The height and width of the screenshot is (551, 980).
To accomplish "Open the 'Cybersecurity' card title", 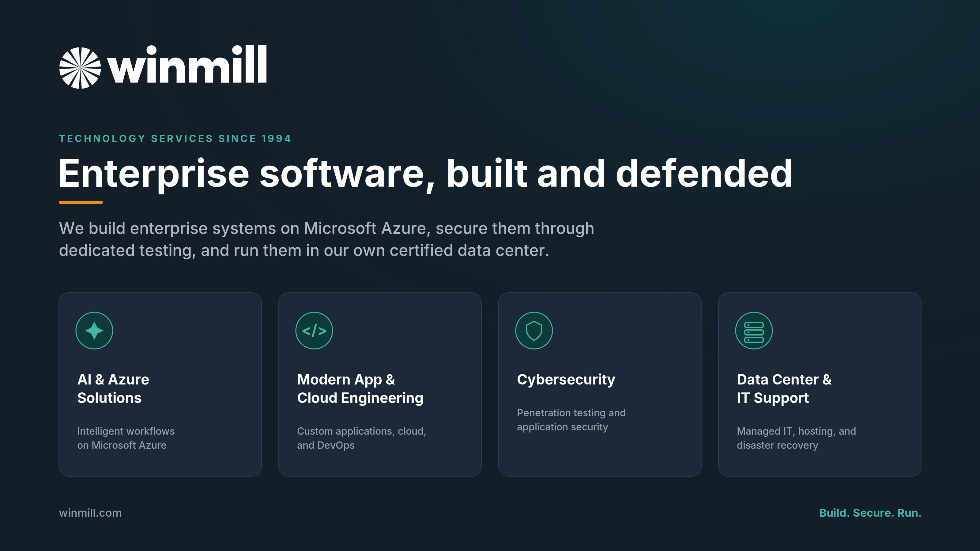I will click(566, 380).
